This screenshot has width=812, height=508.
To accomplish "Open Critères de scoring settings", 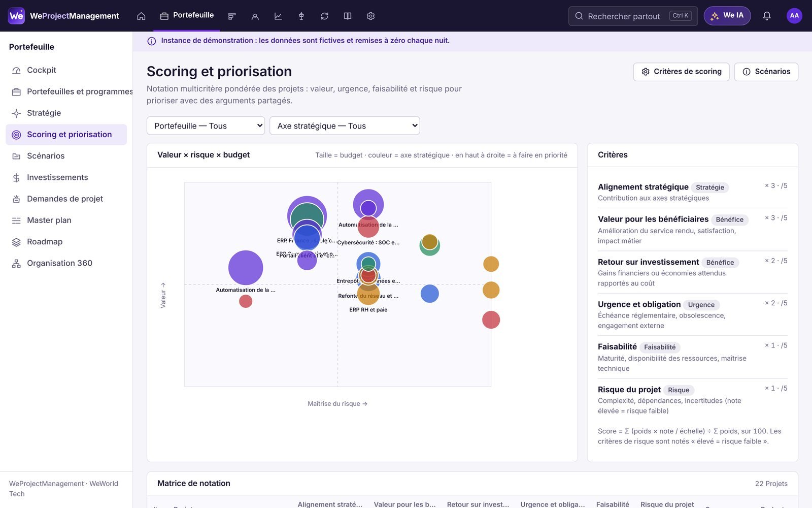I will click(681, 72).
